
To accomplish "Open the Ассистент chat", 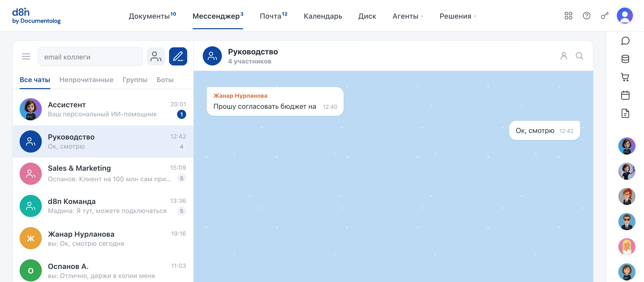I will [103, 109].
